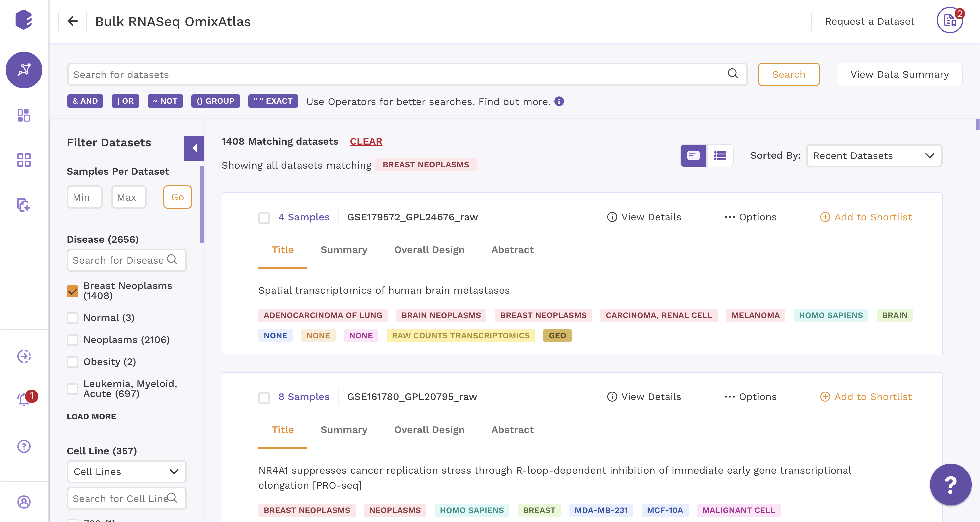980x522 pixels.
Task: Go back using the arrow button
Action: pos(72,21)
